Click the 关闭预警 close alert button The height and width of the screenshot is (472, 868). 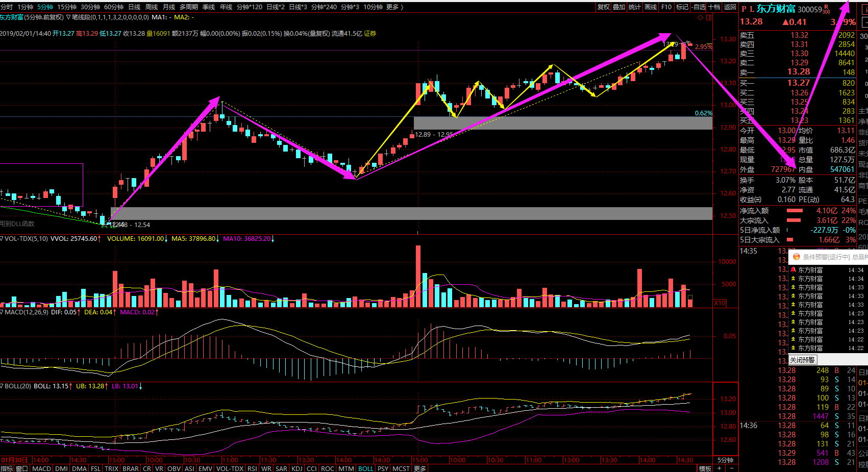[x=803, y=360]
